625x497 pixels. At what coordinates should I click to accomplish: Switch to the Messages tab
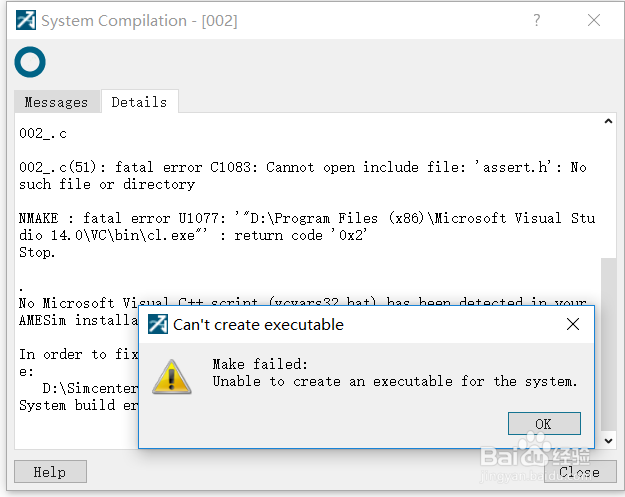[56, 102]
